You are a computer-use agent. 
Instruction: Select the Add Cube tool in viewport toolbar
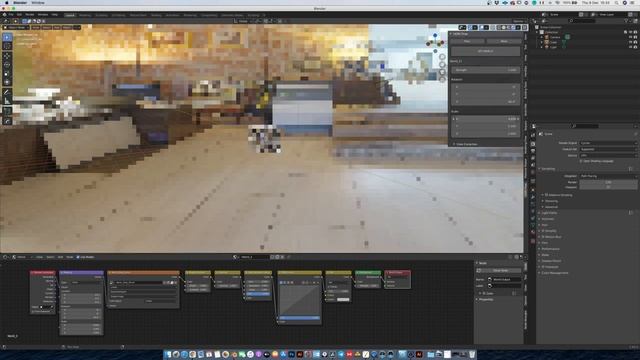coord(7,111)
